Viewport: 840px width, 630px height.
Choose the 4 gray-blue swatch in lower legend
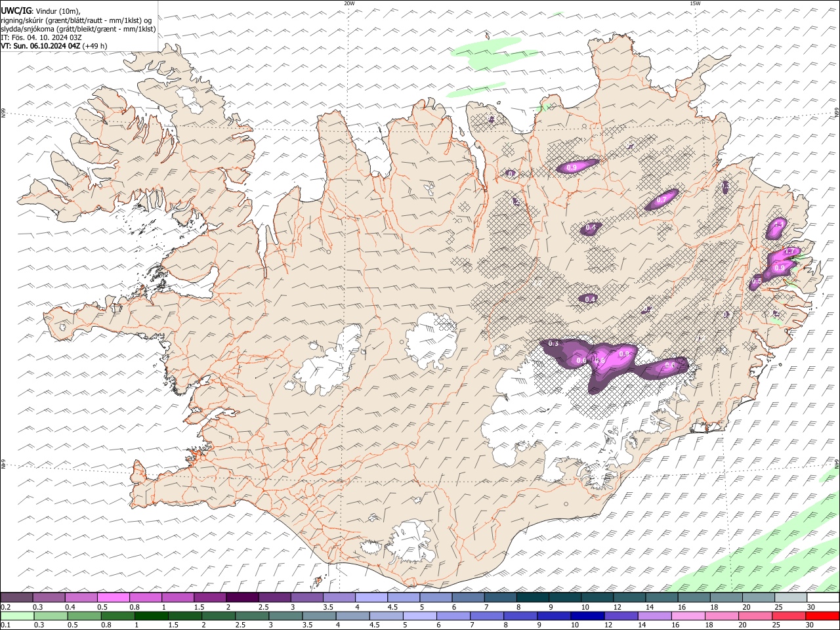pyautogui.click(x=352, y=616)
